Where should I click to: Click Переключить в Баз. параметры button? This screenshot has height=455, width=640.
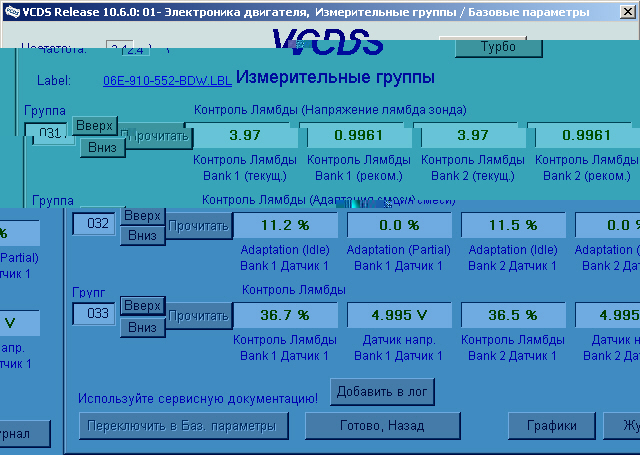pos(184,426)
